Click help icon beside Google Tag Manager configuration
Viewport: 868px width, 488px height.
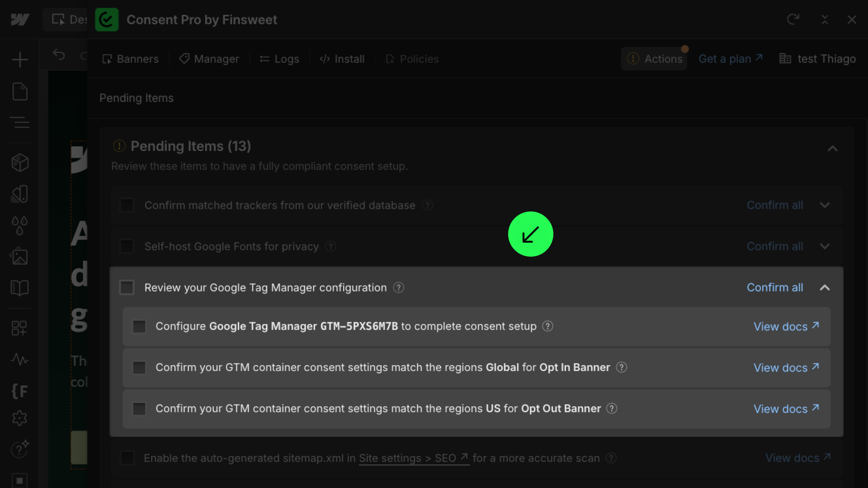398,288
